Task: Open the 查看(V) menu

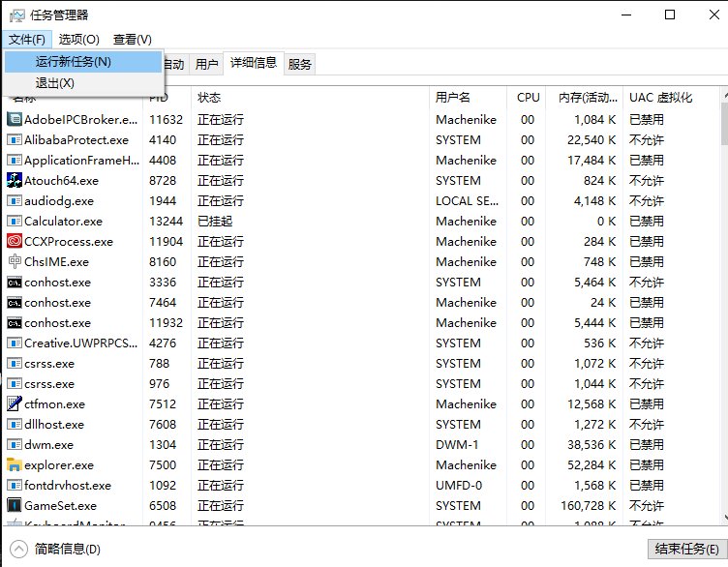Action: pos(133,40)
